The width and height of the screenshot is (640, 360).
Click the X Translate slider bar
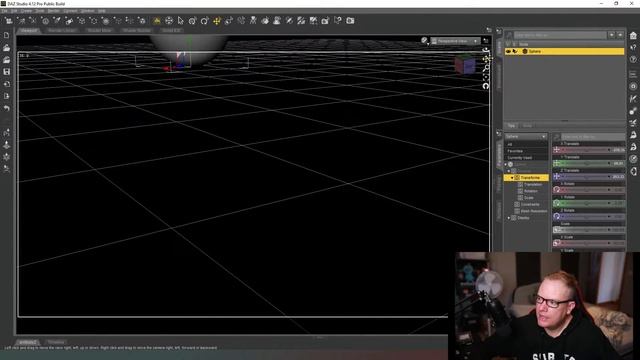click(587, 150)
